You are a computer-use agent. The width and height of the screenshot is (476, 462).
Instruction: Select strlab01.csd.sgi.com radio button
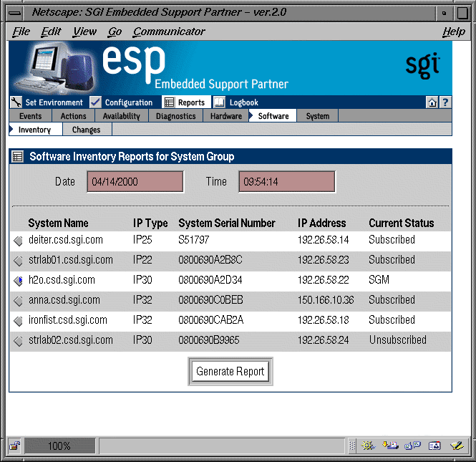coord(18,261)
